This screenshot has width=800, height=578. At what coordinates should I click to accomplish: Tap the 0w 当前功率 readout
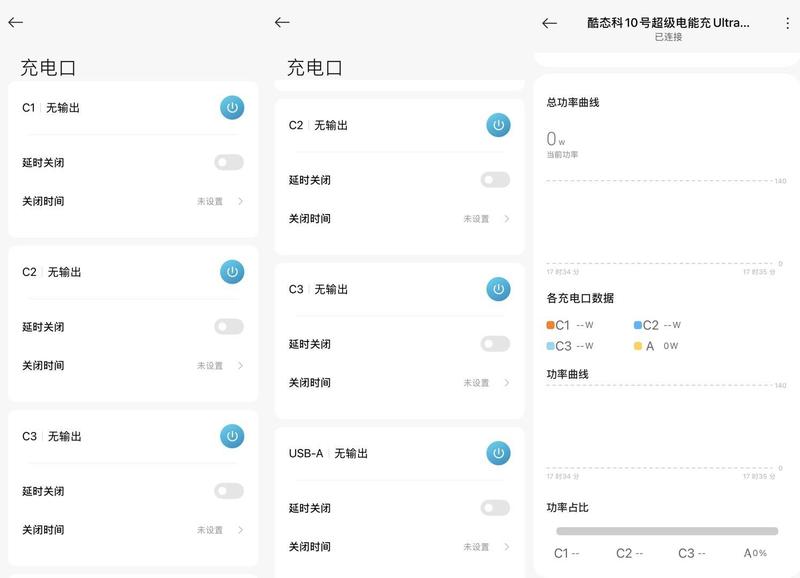tap(562, 144)
